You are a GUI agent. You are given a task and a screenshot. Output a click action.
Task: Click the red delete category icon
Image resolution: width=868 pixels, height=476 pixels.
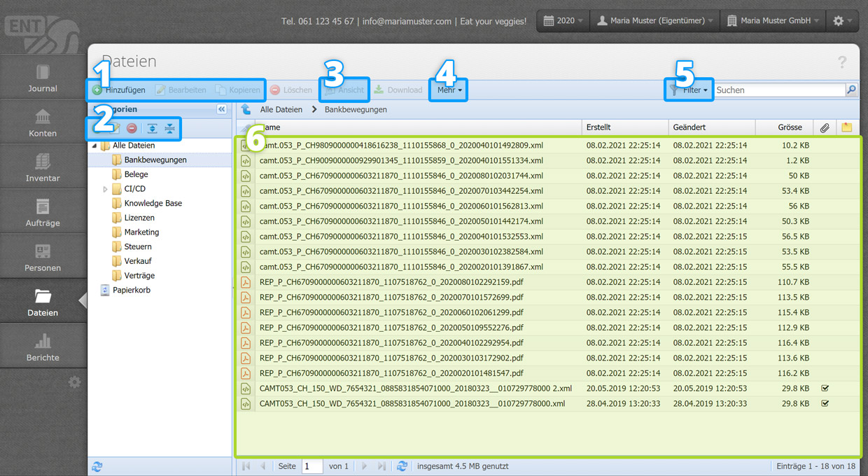132,128
